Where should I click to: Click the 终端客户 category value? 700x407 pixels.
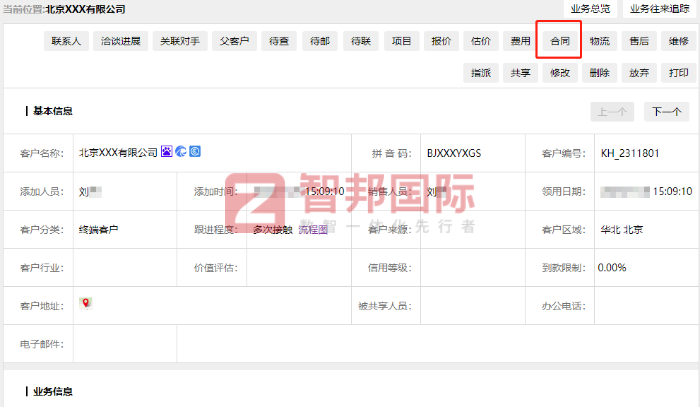[x=98, y=229]
